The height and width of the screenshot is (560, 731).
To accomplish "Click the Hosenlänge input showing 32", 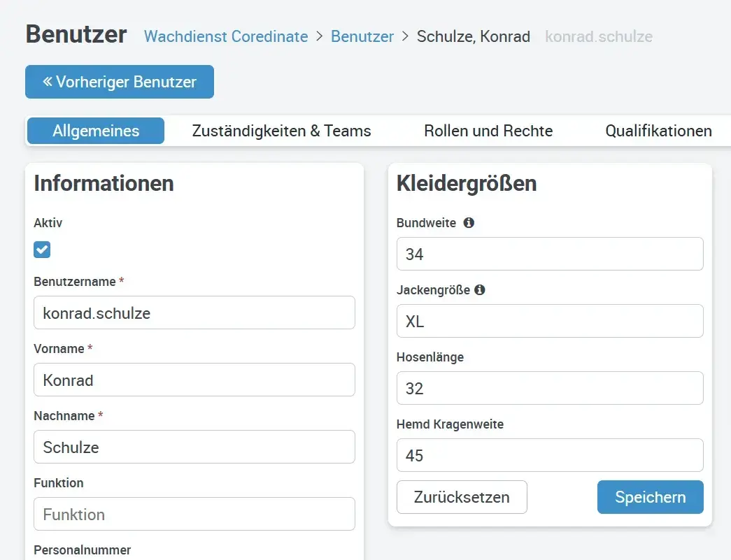I will (549, 388).
